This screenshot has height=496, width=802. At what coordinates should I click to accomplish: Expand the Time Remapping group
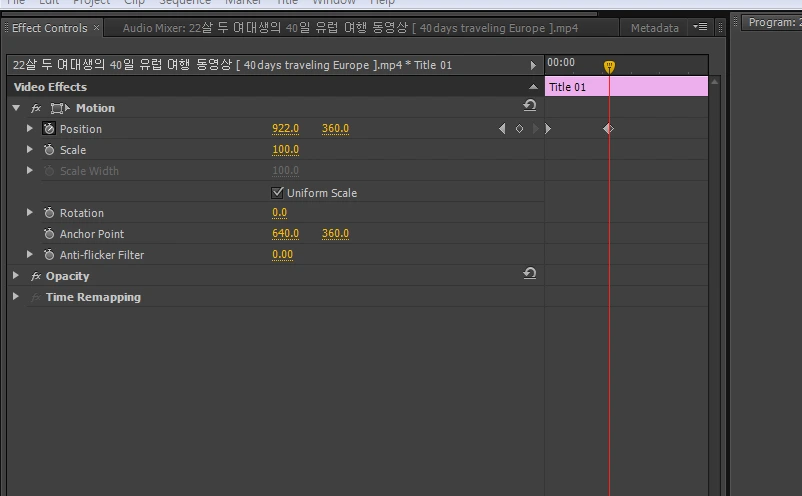tap(16, 297)
